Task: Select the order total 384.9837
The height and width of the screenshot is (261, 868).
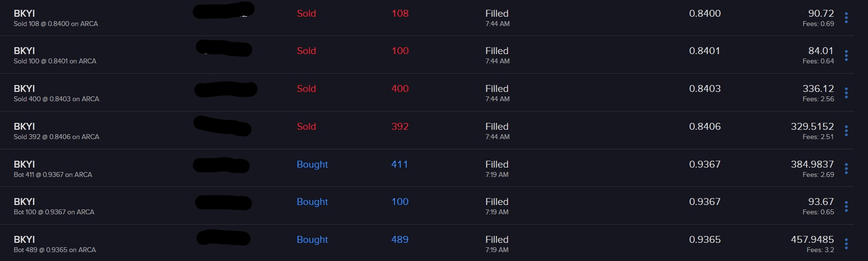Action: point(812,165)
